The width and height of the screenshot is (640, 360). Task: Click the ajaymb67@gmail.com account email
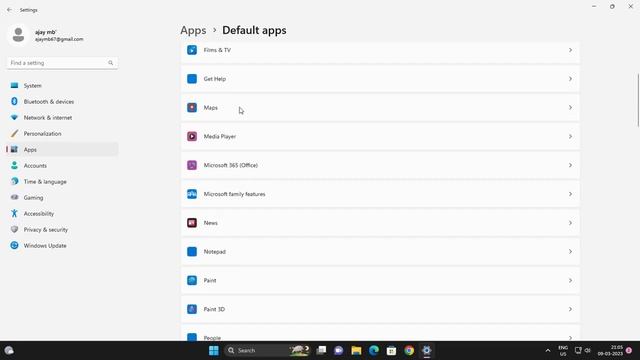(x=59, y=39)
